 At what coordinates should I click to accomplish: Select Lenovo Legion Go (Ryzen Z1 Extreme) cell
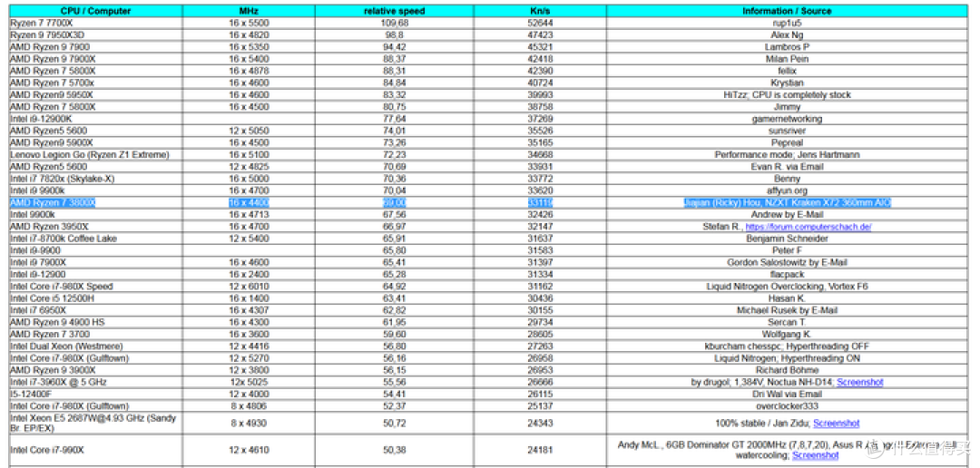click(95, 154)
